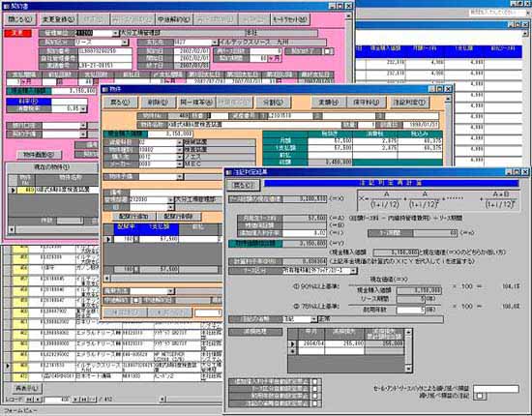Click 戻る(C) button in the 注記判定結果 window
Viewport: 532px width, 416px height.
click(245, 185)
